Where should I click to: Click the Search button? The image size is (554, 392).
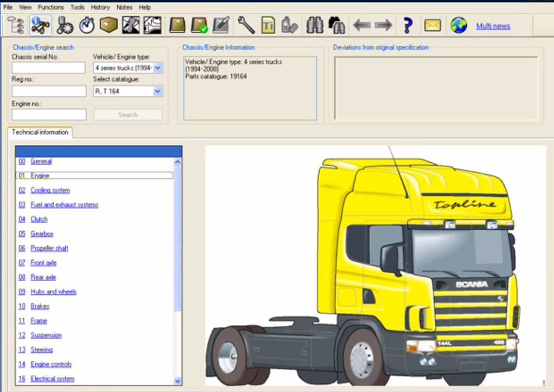128,114
